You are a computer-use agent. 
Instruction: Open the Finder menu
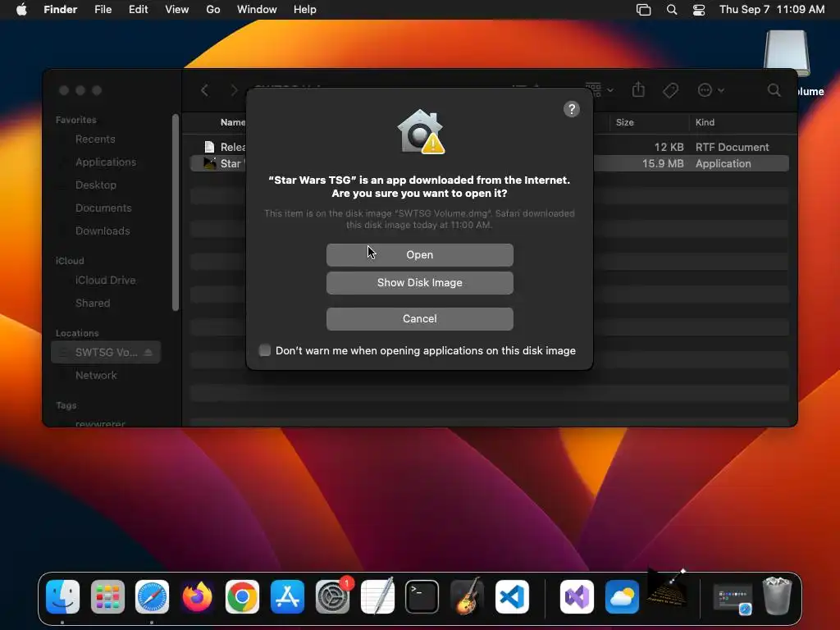tap(60, 10)
